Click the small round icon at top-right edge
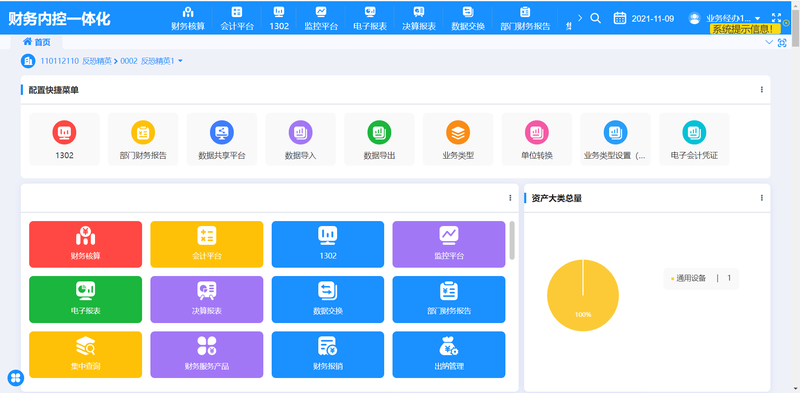Screen dimensions: 800x393 pyautogui.click(x=786, y=23)
